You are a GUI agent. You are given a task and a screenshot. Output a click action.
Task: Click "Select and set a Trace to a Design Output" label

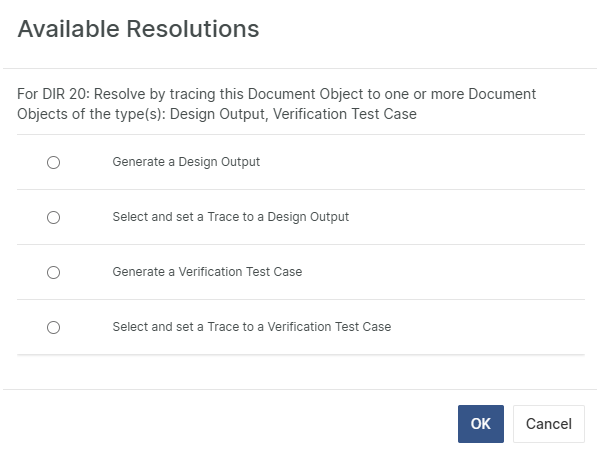[x=230, y=217]
